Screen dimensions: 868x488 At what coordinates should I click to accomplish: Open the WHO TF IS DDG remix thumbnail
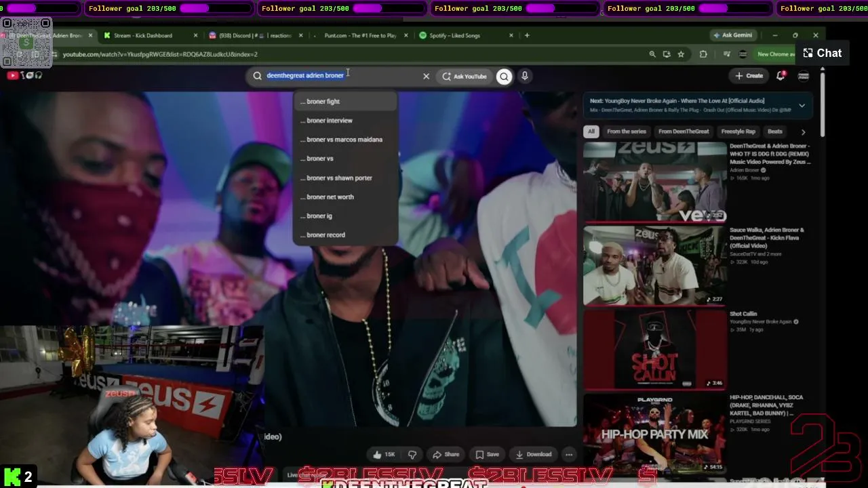(x=655, y=182)
